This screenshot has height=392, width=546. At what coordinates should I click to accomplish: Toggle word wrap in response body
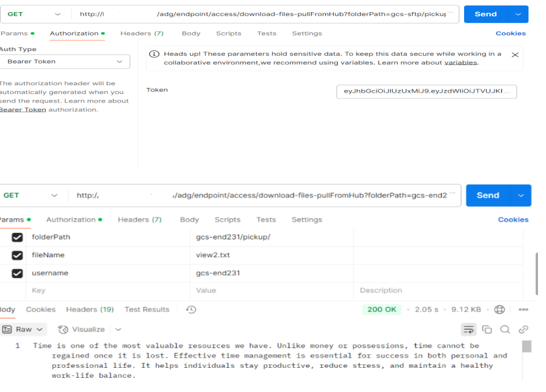click(x=468, y=330)
